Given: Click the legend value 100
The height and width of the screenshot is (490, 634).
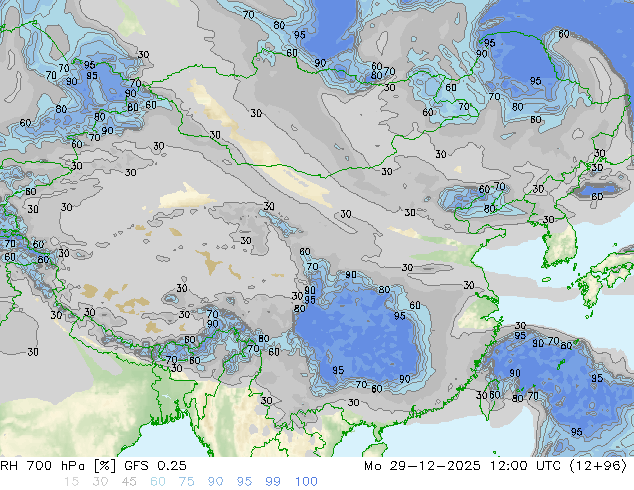Looking at the screenshot, I should 306,482.
